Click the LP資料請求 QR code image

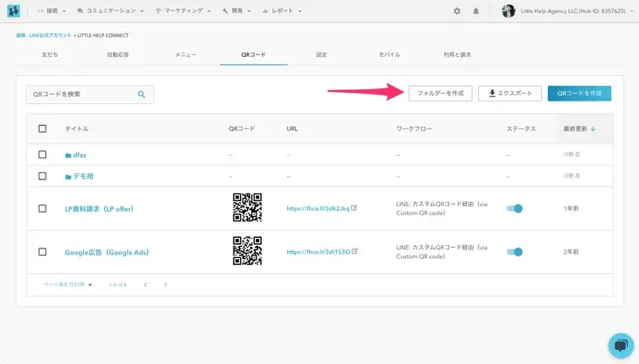pyautogui.click(x=247, y=208)
